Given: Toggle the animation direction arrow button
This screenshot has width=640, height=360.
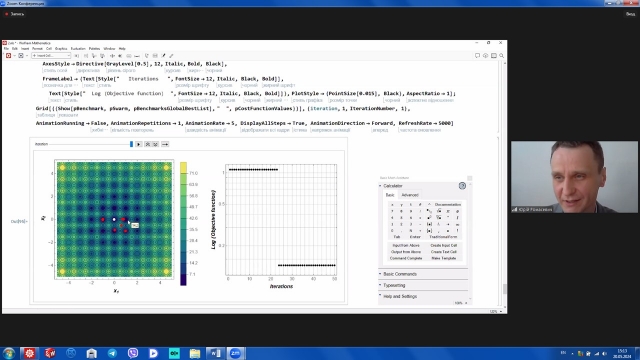Looking at the screenshot, I should (x=165, y=144).
